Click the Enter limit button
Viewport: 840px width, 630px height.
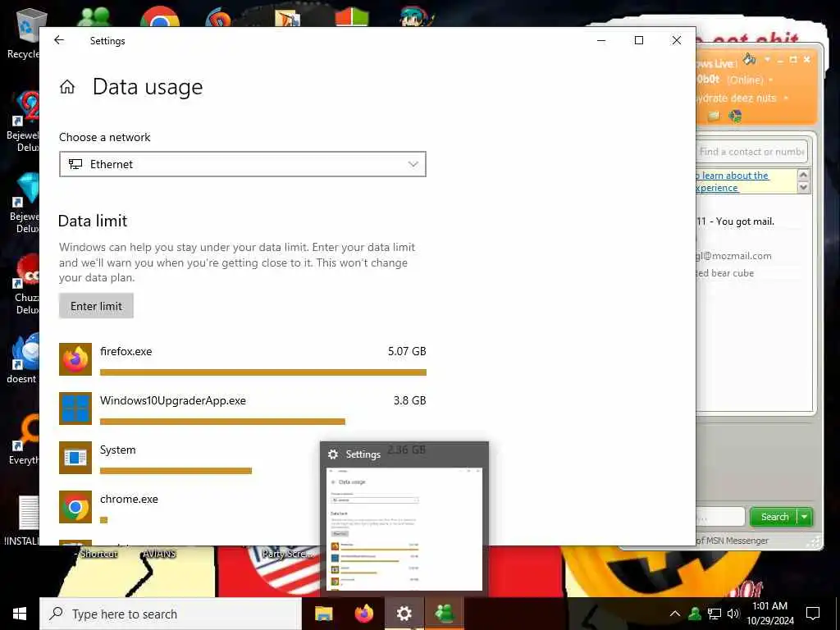tap(97, 306)
